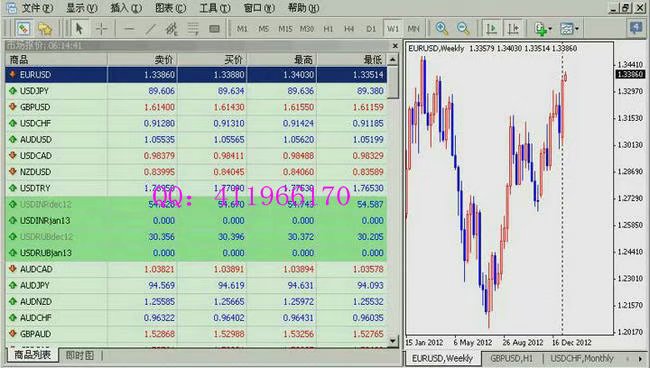Click market watch scroll up arrow
The image size is (650, 368).
(x=392, y=60)
